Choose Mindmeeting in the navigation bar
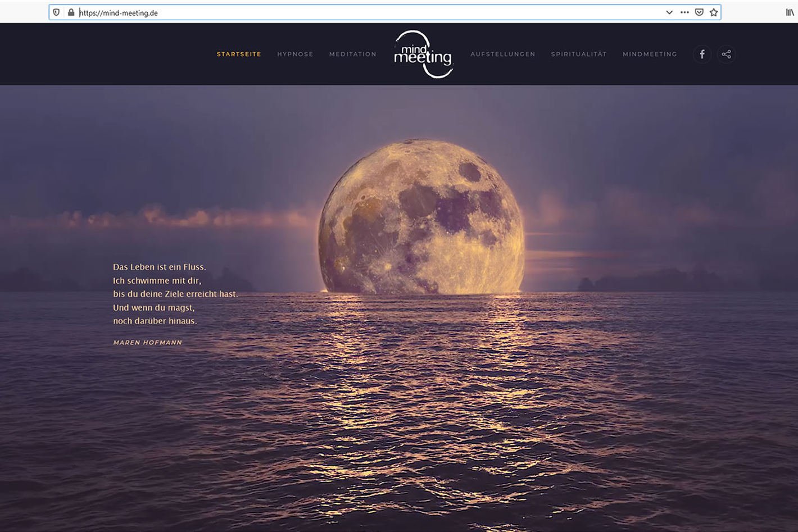 (650, 54)
